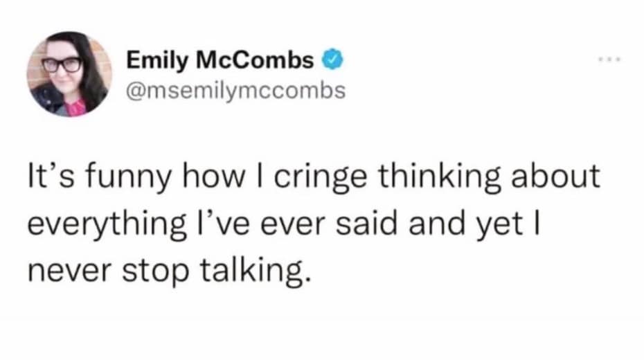The width and height of the screenshot is (644, 360).
Task: Click the word "how" in the tweet
Action: (x=199, y=177)
